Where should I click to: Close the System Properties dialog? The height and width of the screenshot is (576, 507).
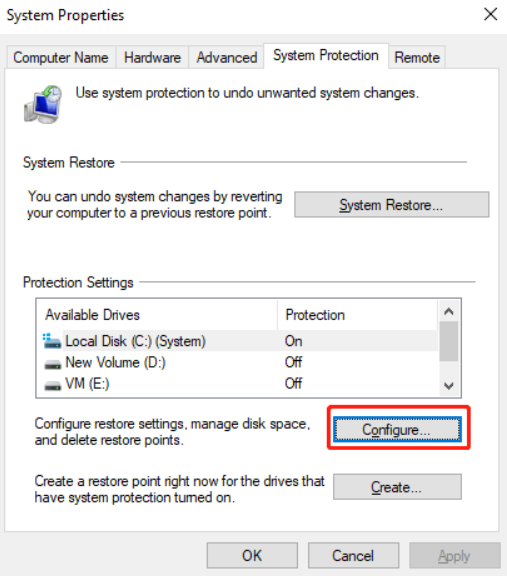tap(490, 15)
